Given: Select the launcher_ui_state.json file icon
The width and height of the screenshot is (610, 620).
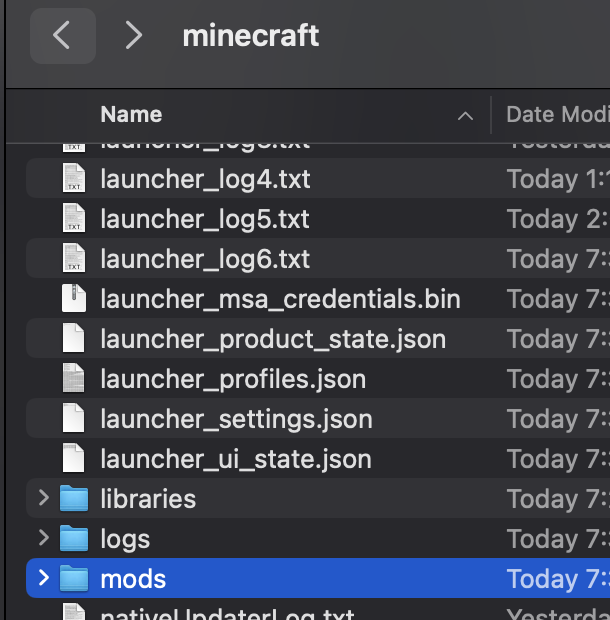Looking at the screenshot, I should (x=74, y=458).
